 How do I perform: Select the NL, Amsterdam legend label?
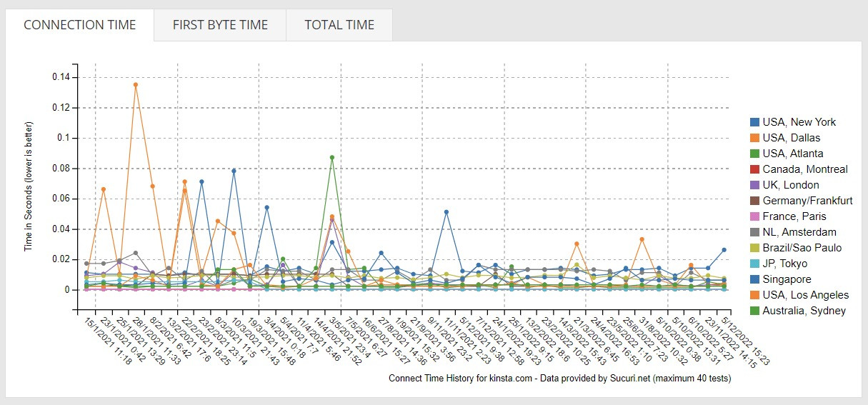[x=798, y=232]
